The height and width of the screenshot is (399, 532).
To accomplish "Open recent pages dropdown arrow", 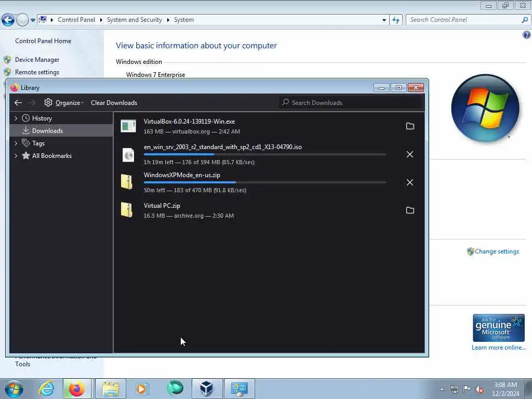I will (33, 20).
